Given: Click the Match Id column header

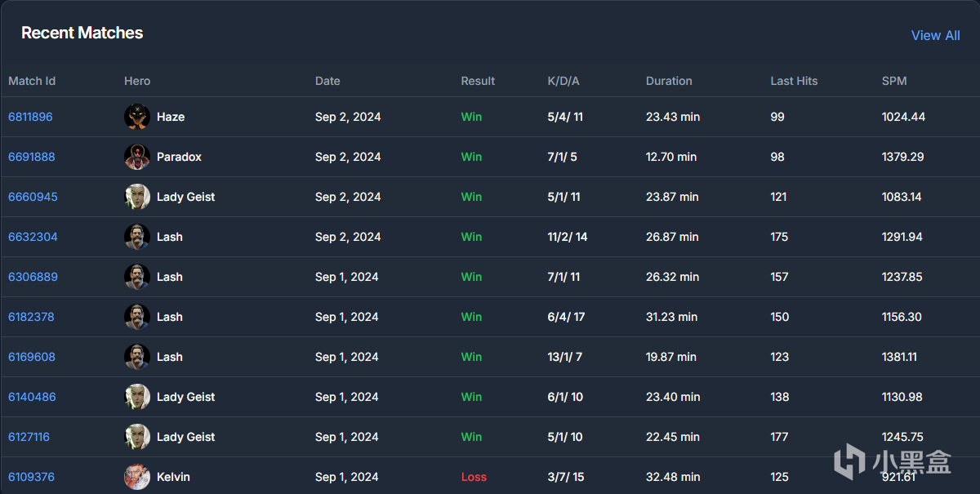Looking at the screenshot, I should pos(32,81).
